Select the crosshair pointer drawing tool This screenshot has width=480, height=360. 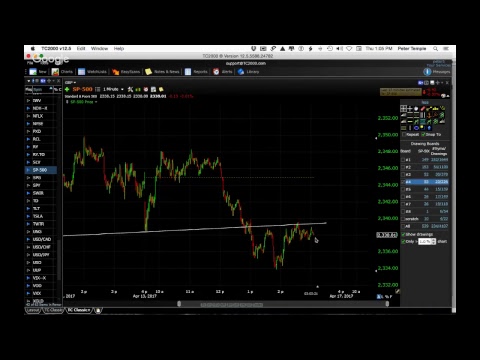(x=410, y=108)
